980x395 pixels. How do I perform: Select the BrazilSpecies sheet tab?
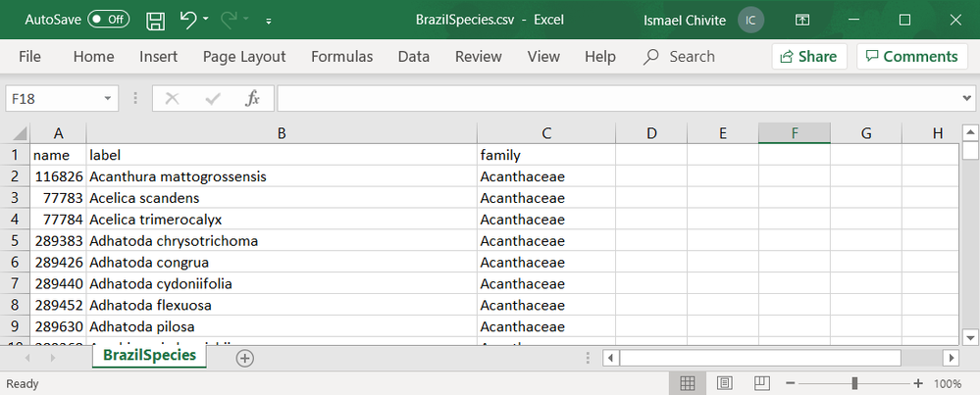point(149,356)
